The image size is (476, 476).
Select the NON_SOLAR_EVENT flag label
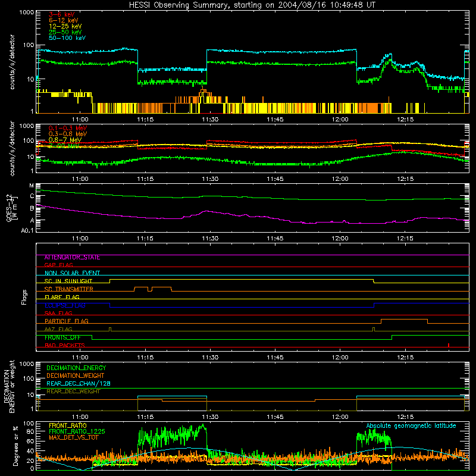(72, 273)
